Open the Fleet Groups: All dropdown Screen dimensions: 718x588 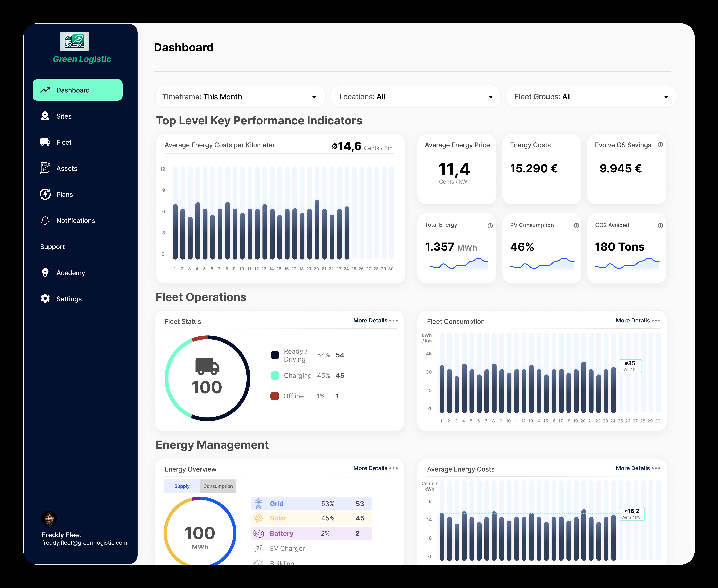pos(591,97)
